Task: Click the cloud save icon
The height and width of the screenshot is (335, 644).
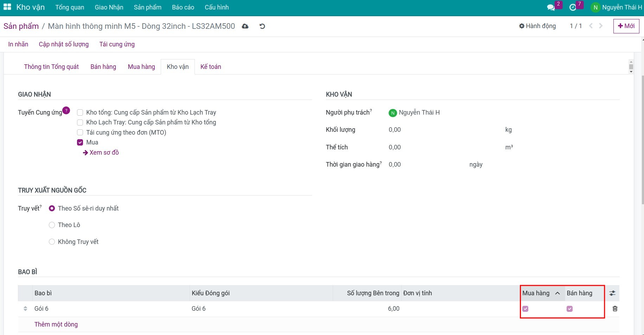Action: pyautogui.click(x=245, y=26)
